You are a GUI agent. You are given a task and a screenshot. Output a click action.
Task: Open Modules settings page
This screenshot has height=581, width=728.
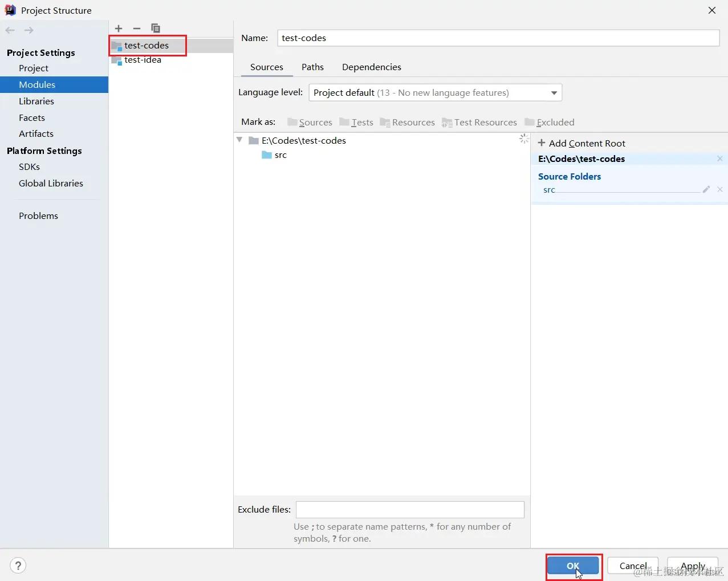click(37, 84)
